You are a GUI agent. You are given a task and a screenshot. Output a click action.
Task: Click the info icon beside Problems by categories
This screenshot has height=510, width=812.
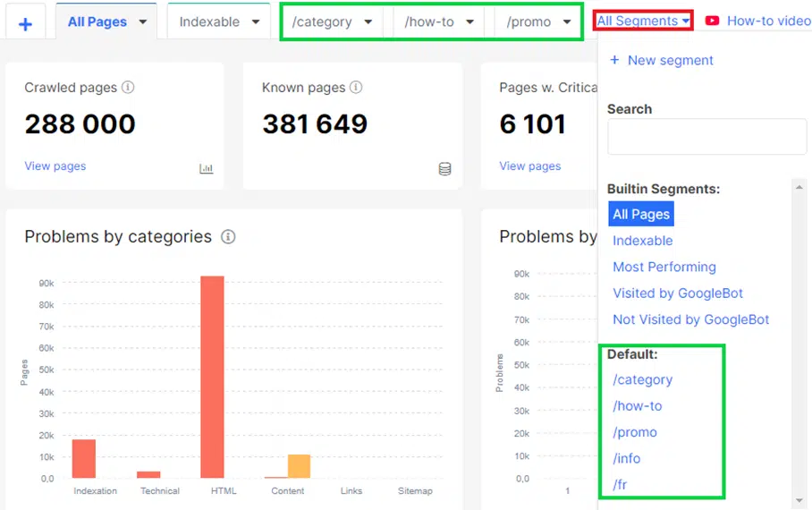click(x=228, y=237)
